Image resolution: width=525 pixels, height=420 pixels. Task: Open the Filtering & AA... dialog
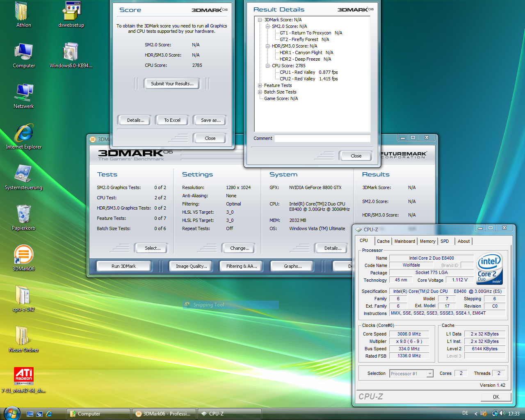tap(242, 266)
